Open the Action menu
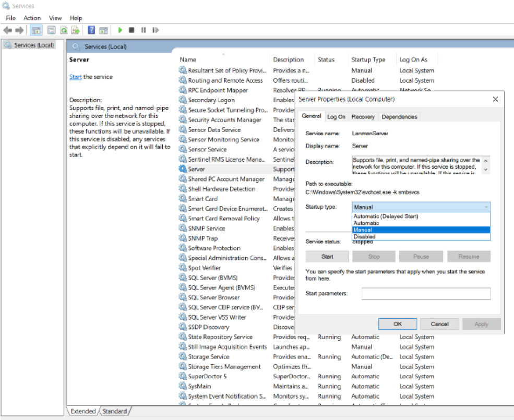The height and width of the screenshot is (420, 514). pos(32,18)
